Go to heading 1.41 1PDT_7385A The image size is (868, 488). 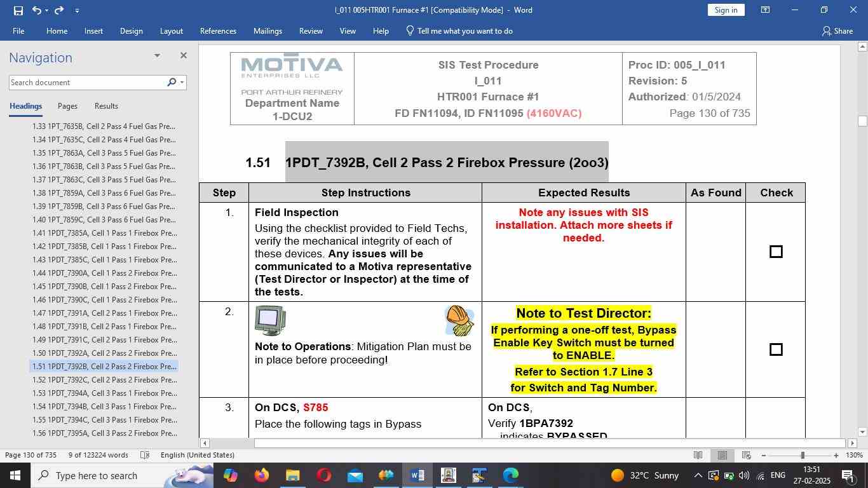(104, 233)
